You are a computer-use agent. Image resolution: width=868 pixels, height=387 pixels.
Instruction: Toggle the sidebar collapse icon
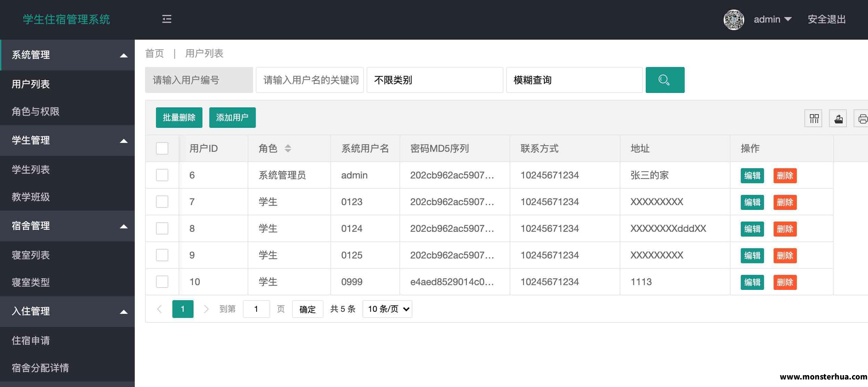click(167, 19)
